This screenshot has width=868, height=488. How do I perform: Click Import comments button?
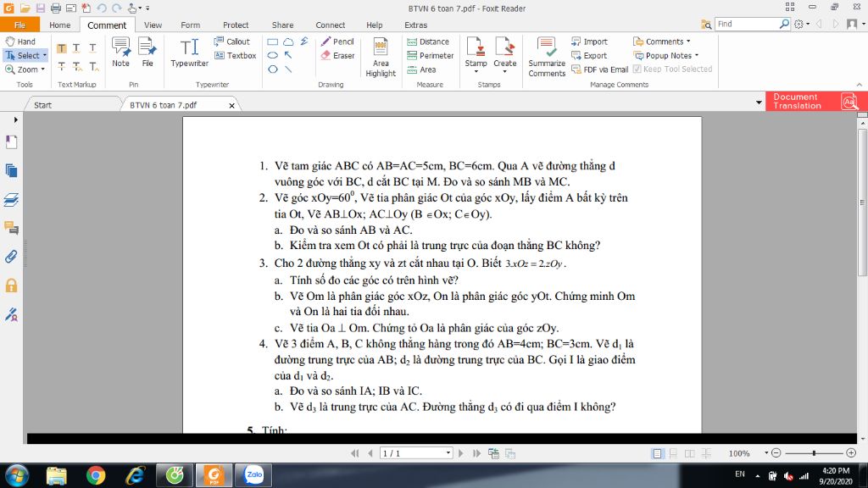(x=589, y=42)
